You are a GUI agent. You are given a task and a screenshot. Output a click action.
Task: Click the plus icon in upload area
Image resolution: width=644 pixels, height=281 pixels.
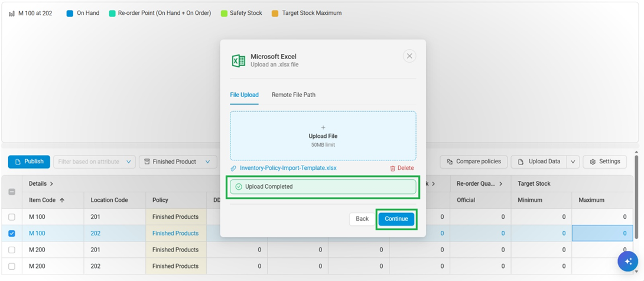click(323, 128)
